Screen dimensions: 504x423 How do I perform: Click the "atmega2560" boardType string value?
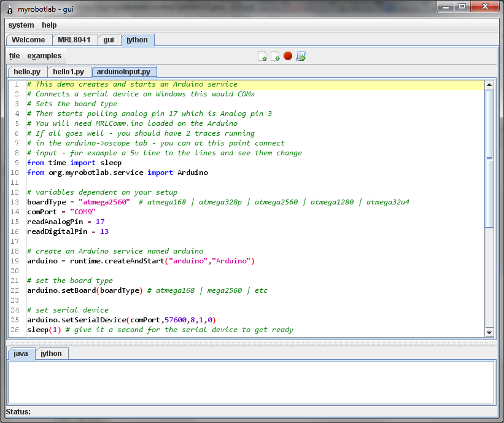click(104, 202)
